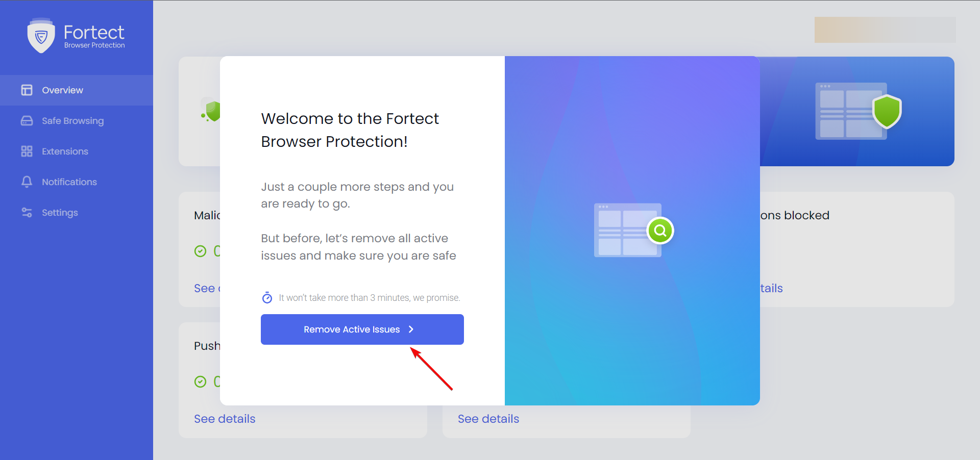Viewport: 980px width, 460px height.
Task: Click the green shield in top banner
Action: pyautogui.click(x=887, y=111)
